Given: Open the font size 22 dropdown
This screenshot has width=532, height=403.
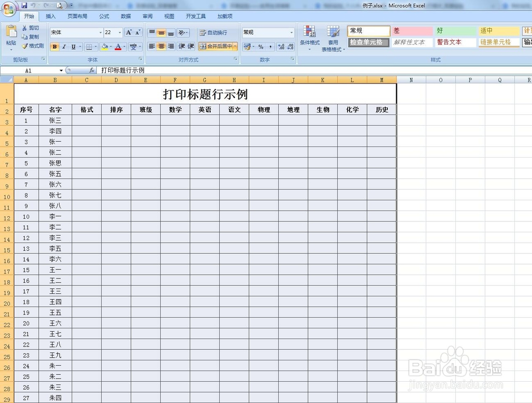Looking at the screenshot, I should (120, 32).
